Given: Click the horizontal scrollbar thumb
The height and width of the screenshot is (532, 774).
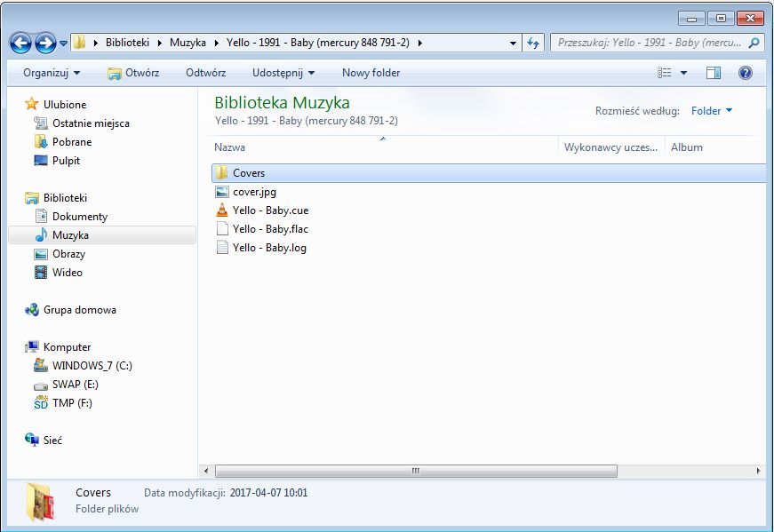Looking at the screenshot, I should (x=416, y=471).
